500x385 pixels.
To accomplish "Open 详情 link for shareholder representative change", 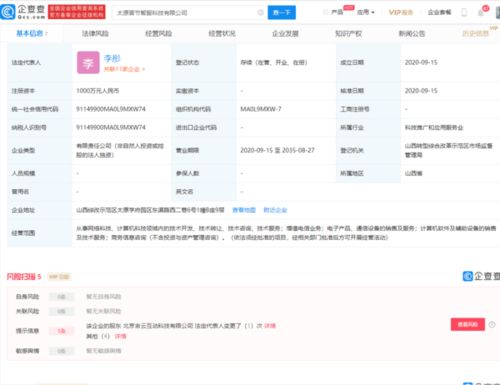I will pyautogui.click(x=270, y=326).
